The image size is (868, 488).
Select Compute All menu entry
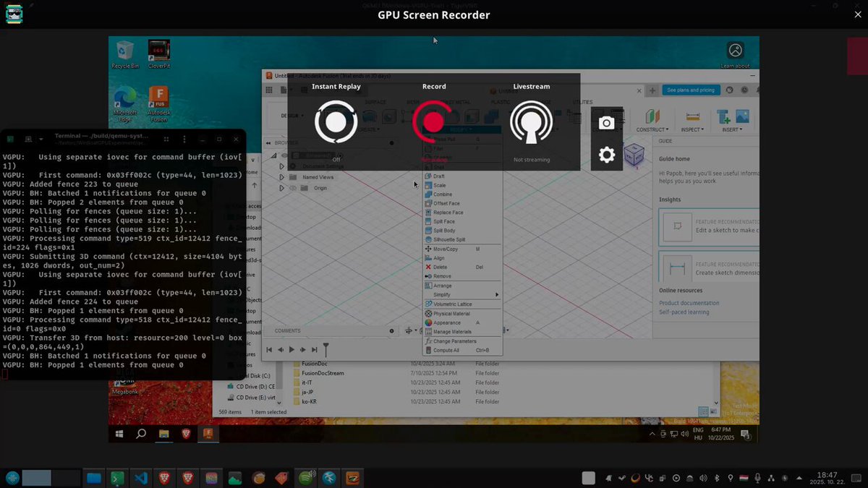[462, 350]
